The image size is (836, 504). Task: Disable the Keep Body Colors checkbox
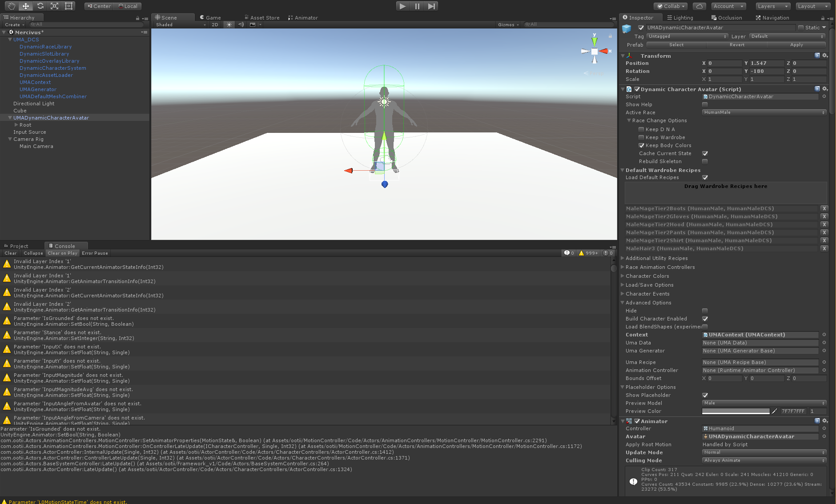click(x=641, y=145)
